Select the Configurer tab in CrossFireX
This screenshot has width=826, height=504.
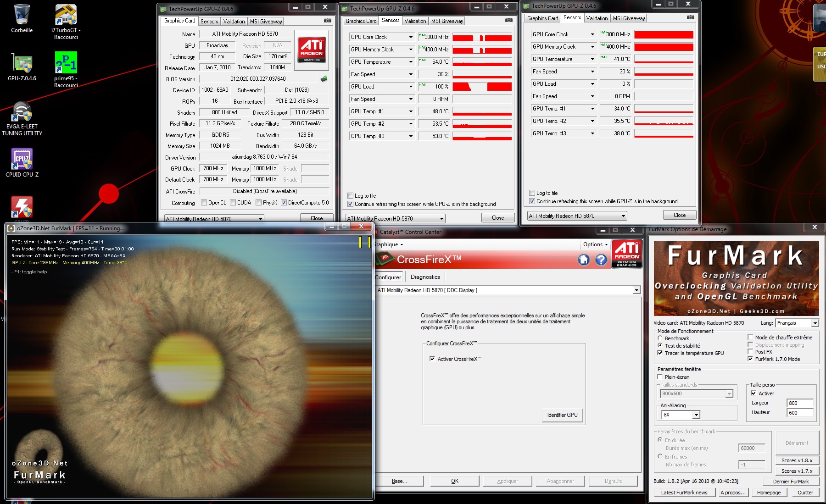pos(388,277)
